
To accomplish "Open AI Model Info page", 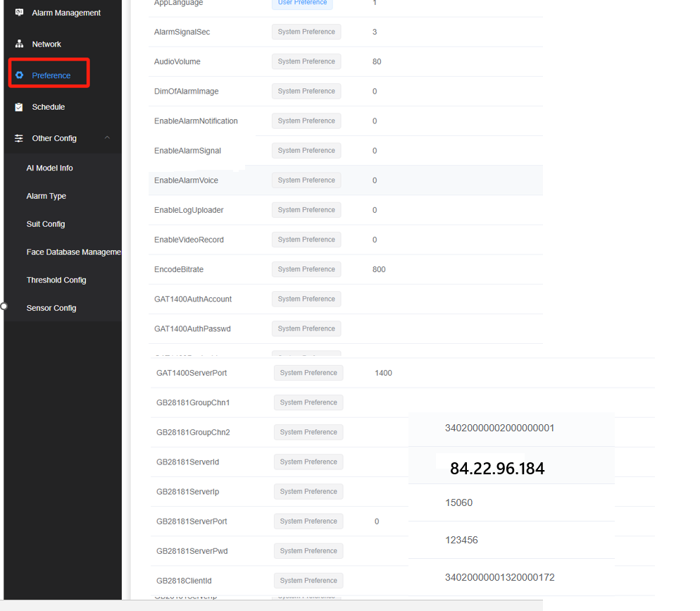I will [49, 168].
